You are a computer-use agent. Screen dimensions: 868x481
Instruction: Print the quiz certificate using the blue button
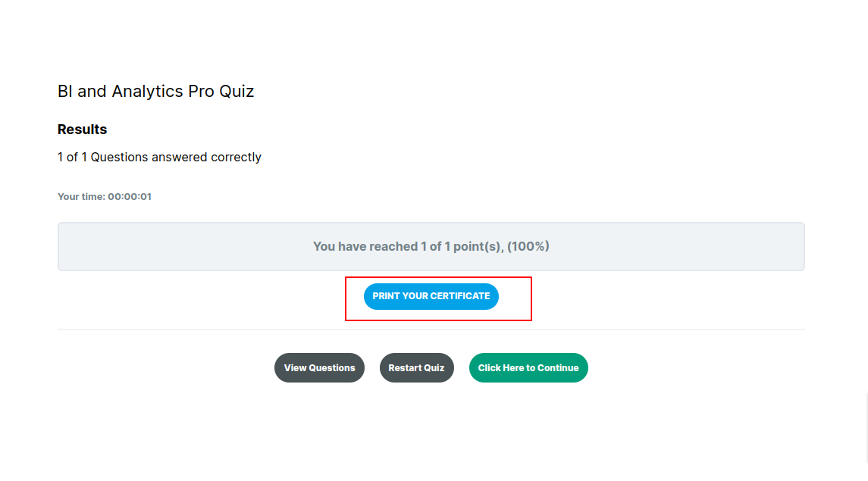click(431, 296)
